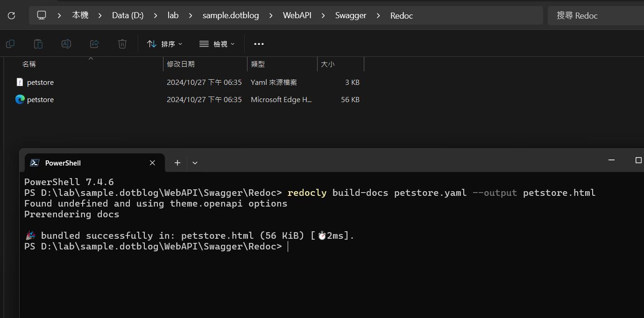Screen dimensions: 644x318
Task: Click the 'Prerendering docs' output line
Action: click(x=72, y=214)
